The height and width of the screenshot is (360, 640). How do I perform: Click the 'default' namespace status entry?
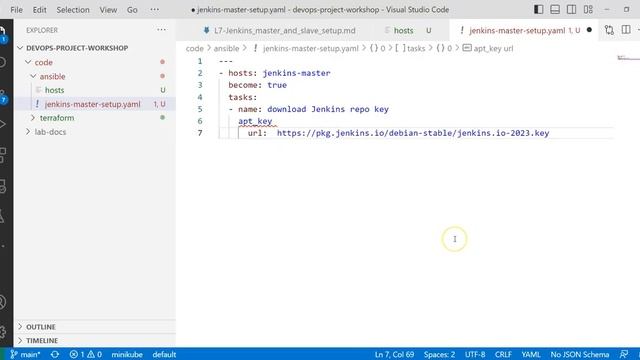164,354
